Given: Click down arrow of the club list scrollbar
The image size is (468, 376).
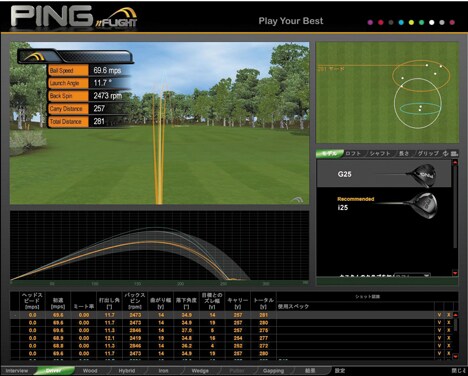Looking at the screenshot, I should click(x=455, y=273).
